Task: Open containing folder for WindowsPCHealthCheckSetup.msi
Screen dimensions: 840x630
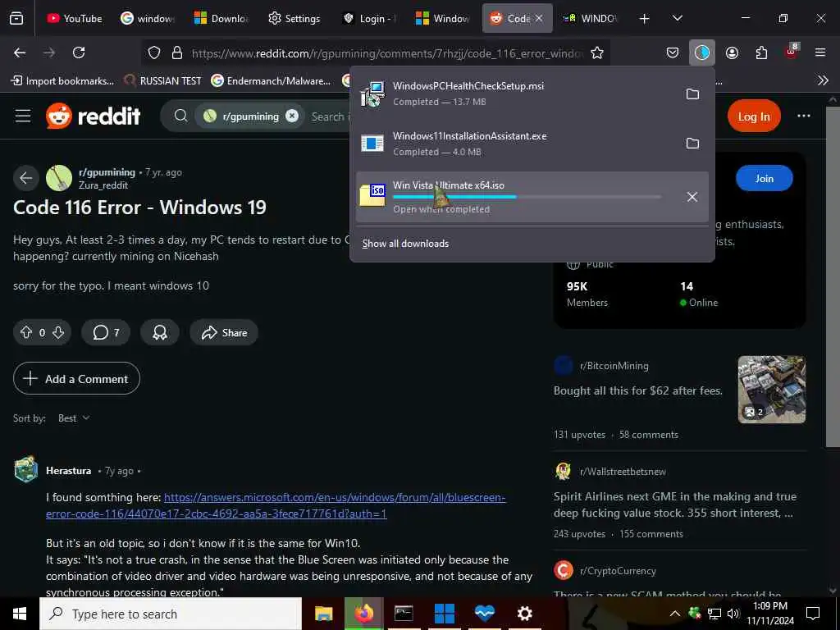Action: [692, 94]
